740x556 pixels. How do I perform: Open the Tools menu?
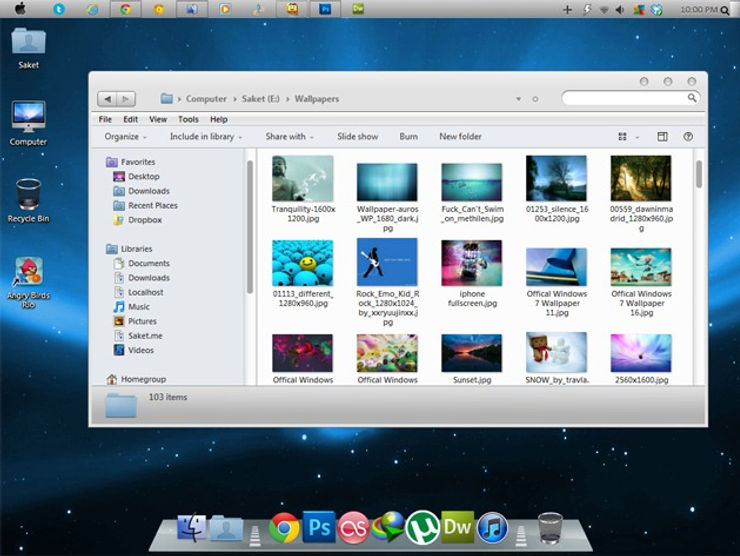click(x=188, y=119)
